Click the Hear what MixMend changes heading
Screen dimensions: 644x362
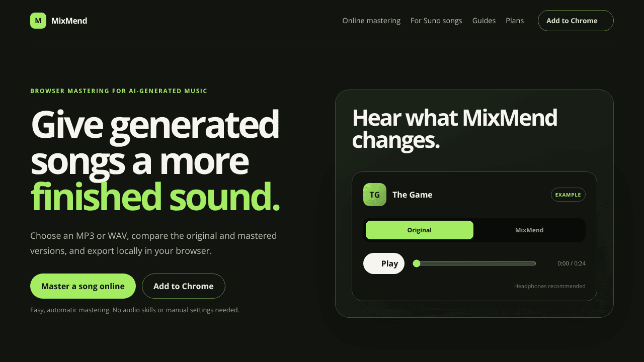pyautogui.click(x=455, y=129)
